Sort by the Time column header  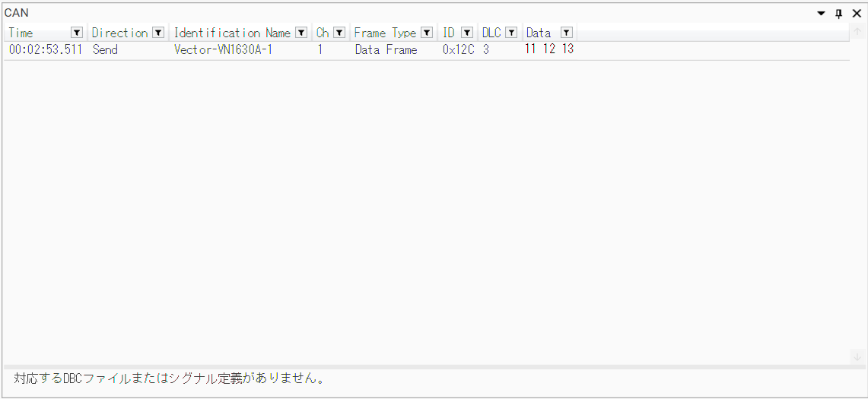21,33
